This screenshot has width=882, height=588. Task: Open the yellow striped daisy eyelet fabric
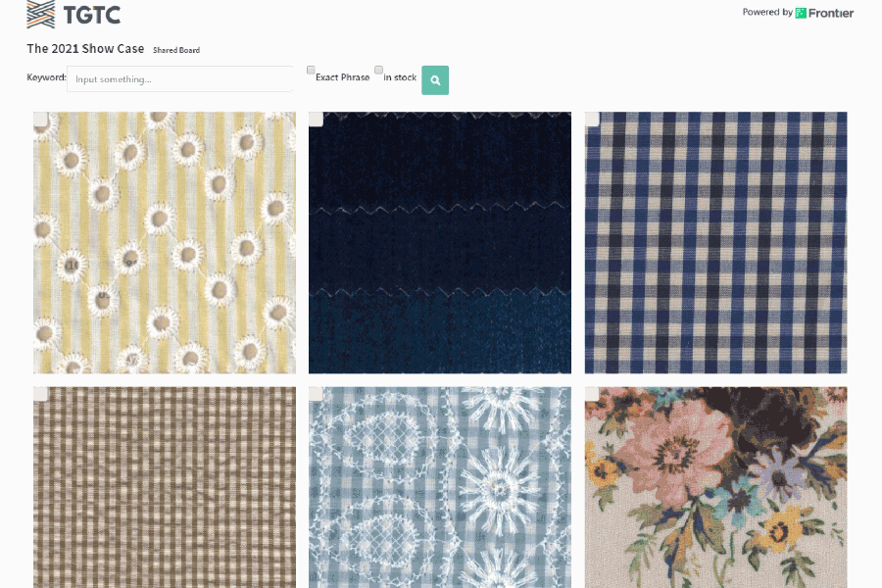(165, 242)
